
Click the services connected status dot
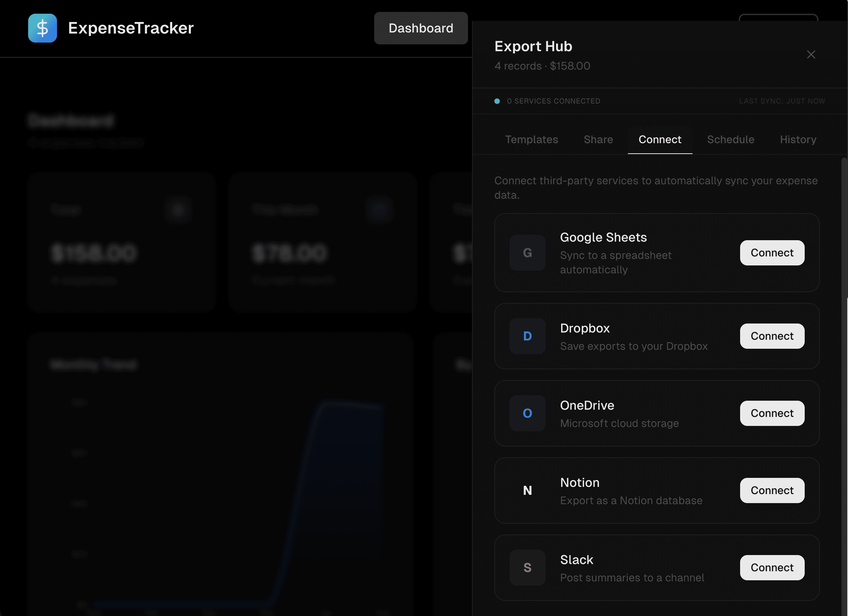point(497,101)
